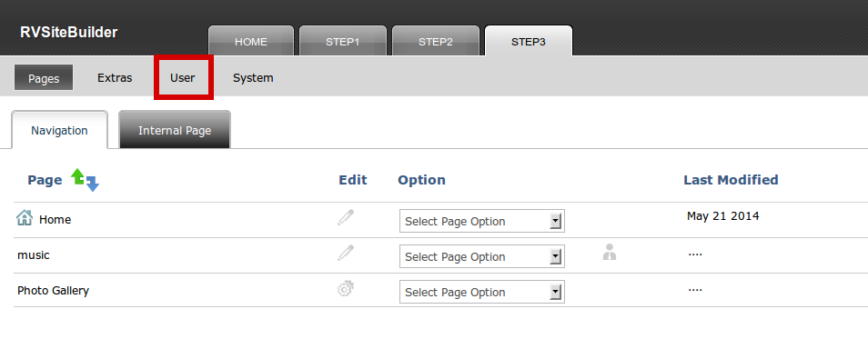Switch to the HOME tab
The width and height of the screenshot is (868, 349).
pyautogui.click(x=251, y=41)
